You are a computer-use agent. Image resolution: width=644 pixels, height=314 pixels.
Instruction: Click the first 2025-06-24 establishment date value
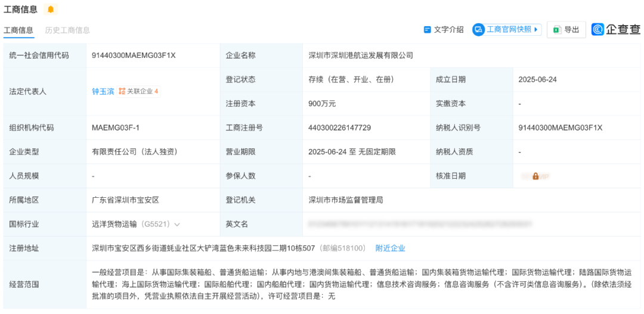click(538, 80)
